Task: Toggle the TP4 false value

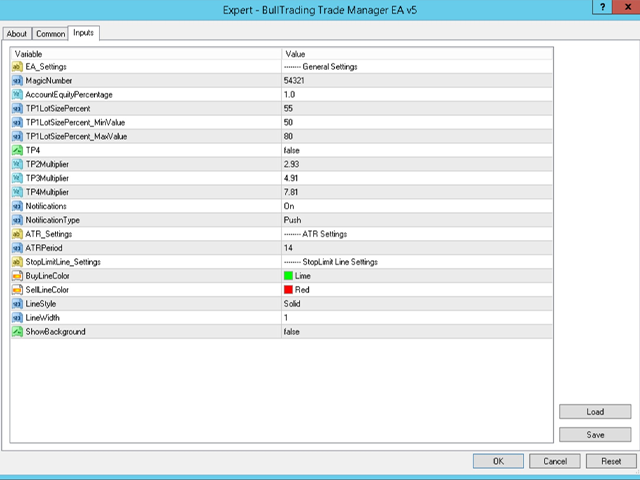Action: pyautogui.click(x=417, y=150)
